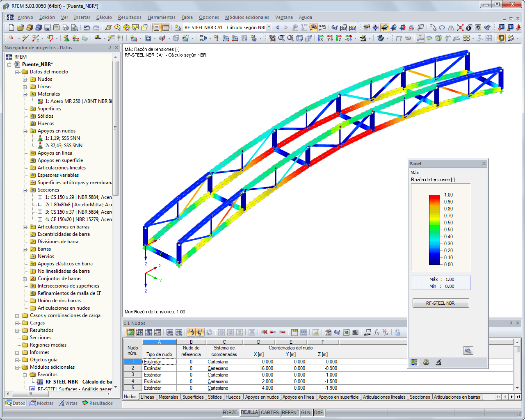This screenshot has width=525, height=420.
Task: Go to next load case arrow
Action: click(286, 27)
